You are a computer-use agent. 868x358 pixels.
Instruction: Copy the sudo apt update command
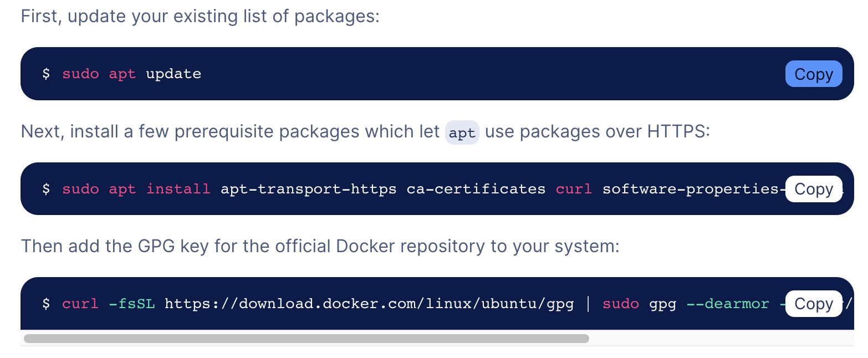(813, 74)
